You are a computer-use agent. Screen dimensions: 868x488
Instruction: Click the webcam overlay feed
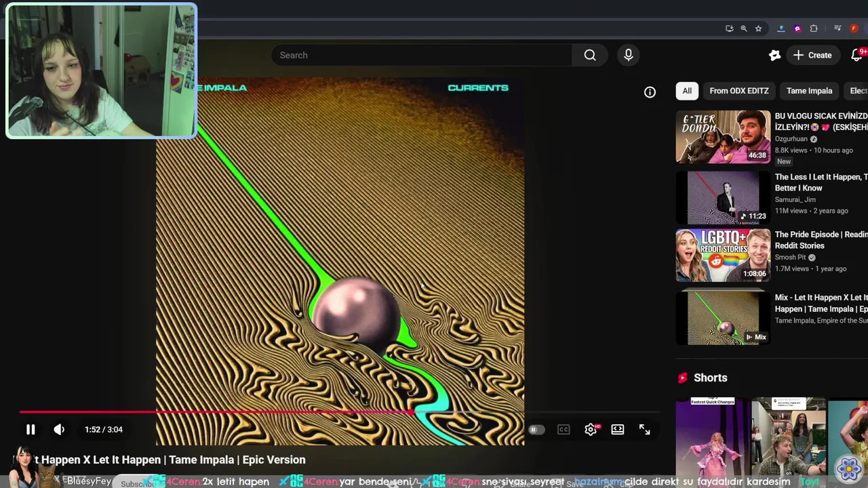101,70
